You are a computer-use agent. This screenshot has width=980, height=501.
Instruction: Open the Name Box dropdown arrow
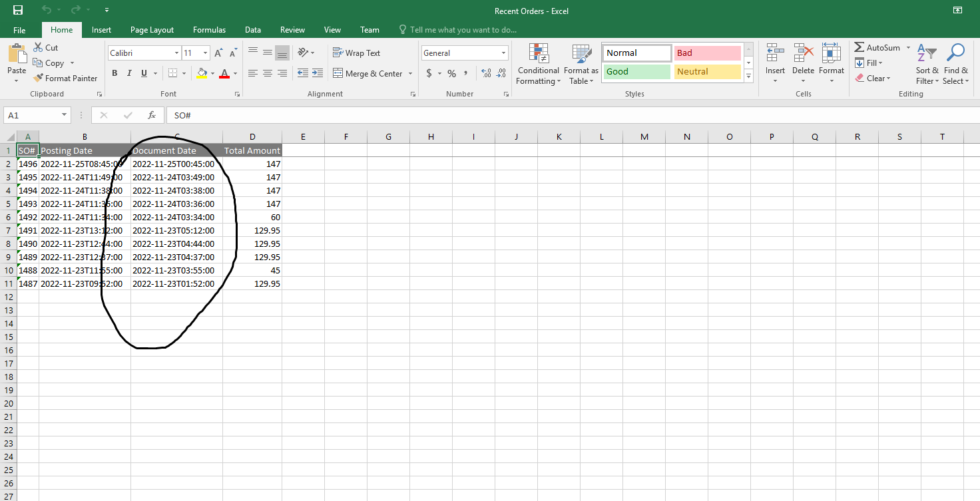pos(64,115)
